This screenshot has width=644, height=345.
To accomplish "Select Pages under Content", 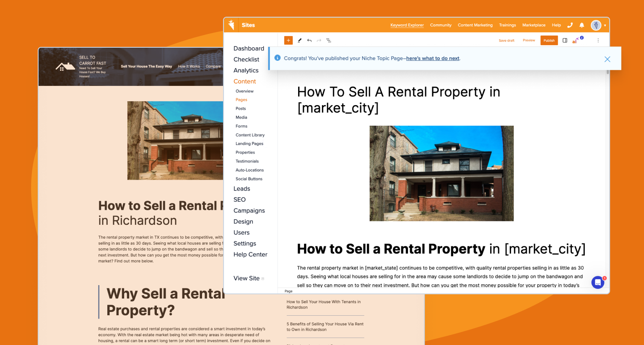I will (241, 100).
